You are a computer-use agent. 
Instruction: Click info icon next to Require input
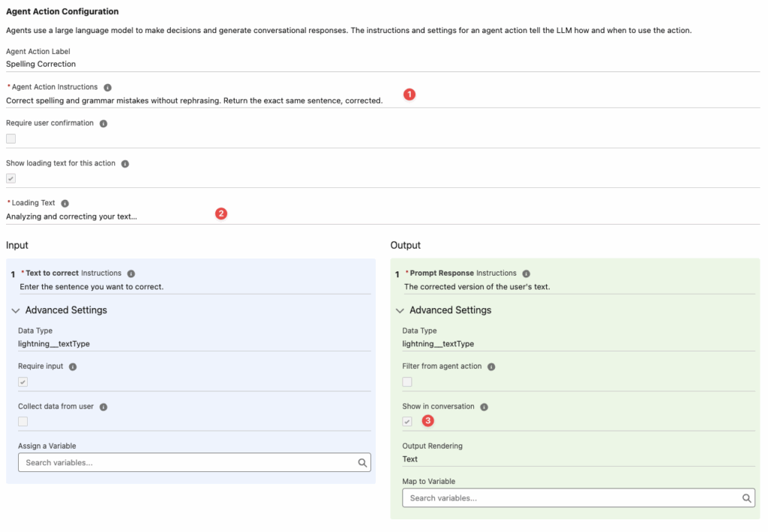(73, 367)
